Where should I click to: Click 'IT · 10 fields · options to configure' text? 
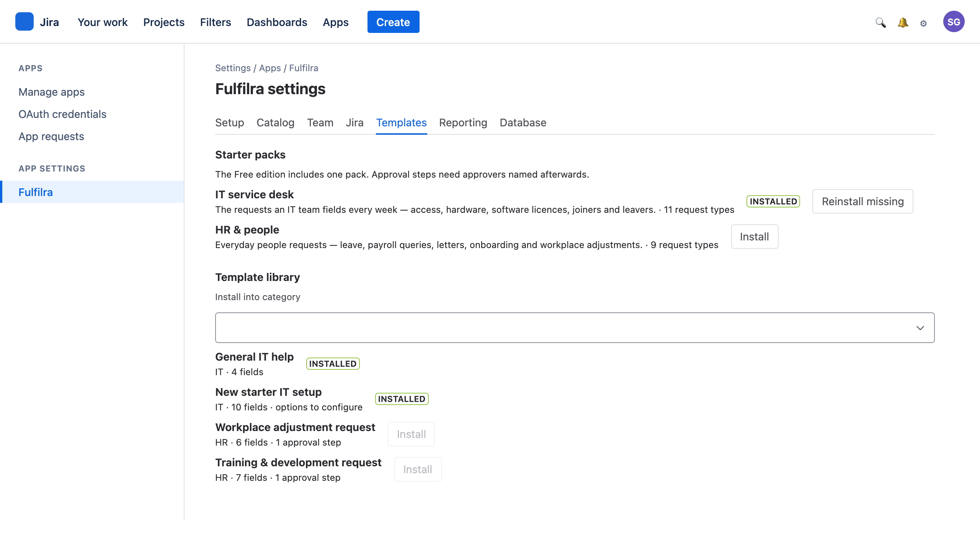(x=289, y=407)
